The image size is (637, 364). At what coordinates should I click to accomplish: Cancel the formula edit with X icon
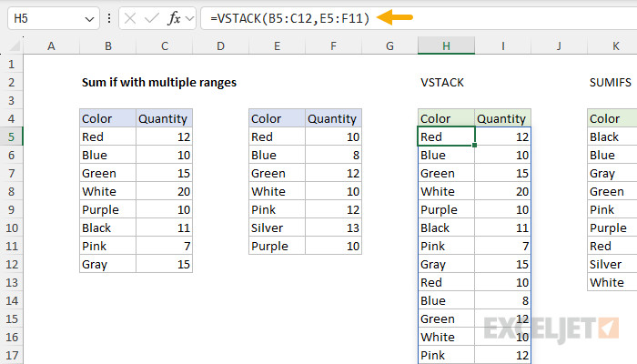[130, 18]
